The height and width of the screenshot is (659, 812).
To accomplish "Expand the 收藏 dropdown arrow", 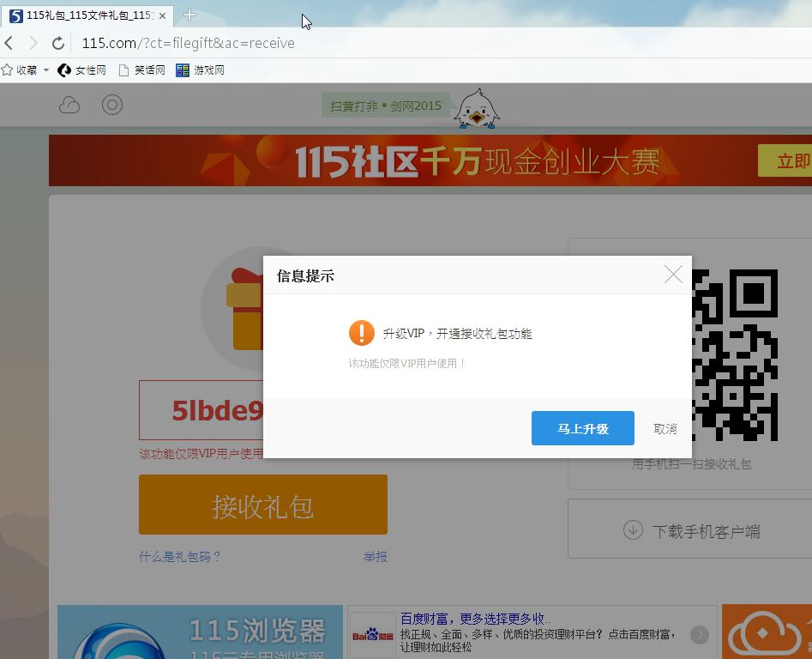I will coord(46,70).
